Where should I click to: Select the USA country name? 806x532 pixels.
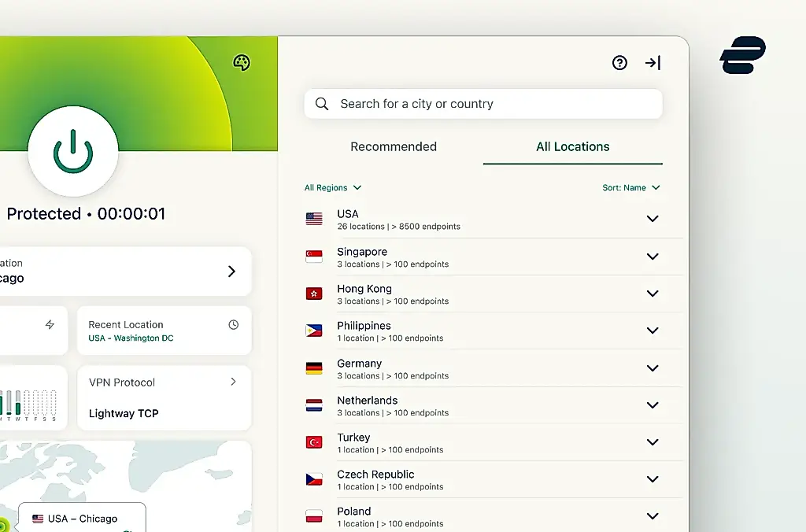tap(347, 214)
